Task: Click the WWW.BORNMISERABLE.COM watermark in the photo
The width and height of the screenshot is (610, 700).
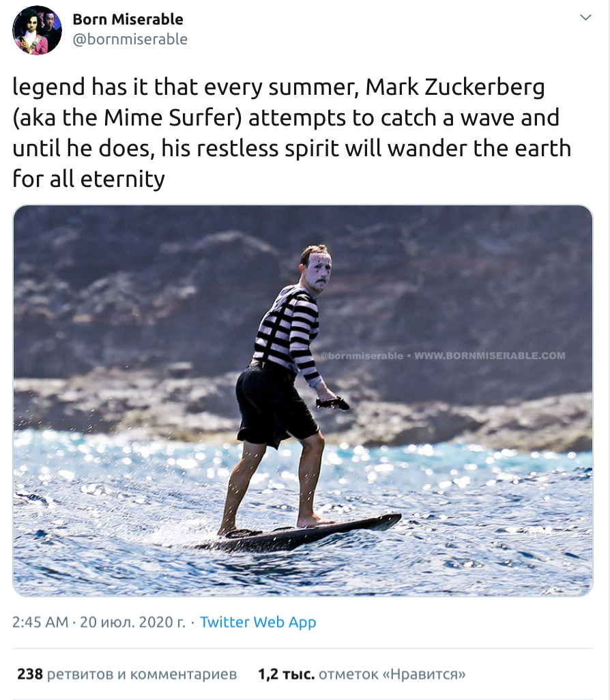Action: [x=490, y=355]
